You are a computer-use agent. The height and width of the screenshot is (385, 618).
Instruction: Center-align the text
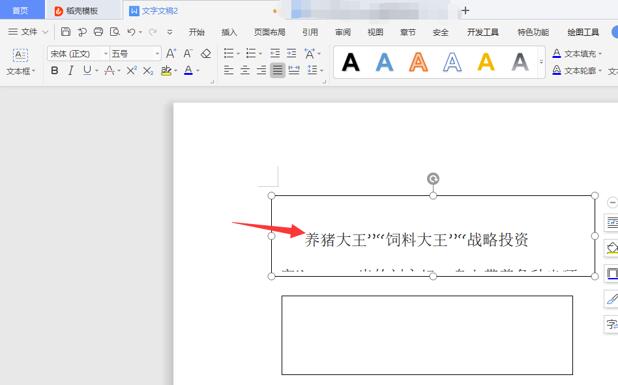pos(245,71)
